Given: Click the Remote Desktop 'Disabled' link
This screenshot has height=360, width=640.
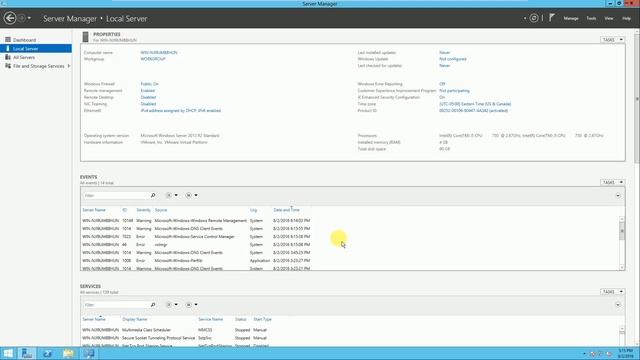Looking at the screenshot, I should pos(148,97).
